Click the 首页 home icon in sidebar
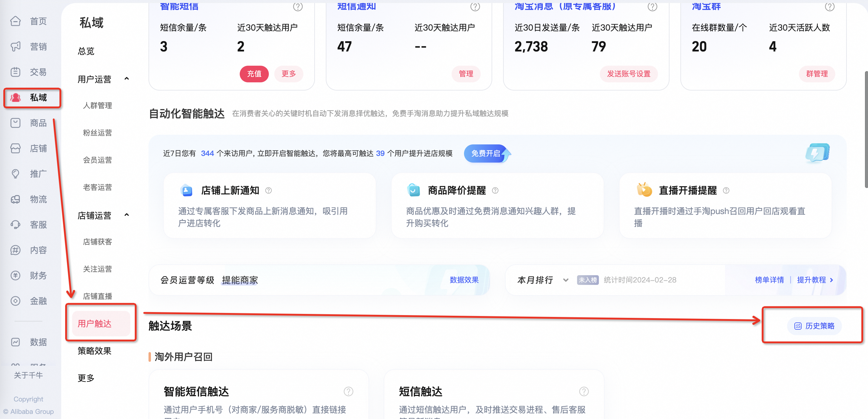 15,21
